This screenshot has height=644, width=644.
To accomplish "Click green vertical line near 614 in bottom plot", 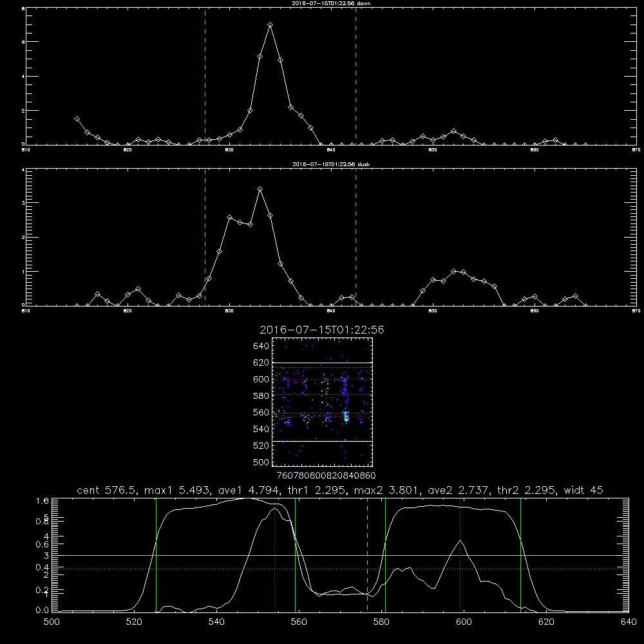I will coord(520,555).
